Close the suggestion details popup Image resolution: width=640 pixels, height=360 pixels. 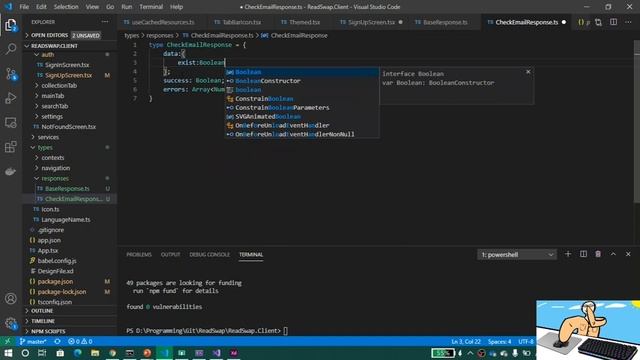point(528,72)
